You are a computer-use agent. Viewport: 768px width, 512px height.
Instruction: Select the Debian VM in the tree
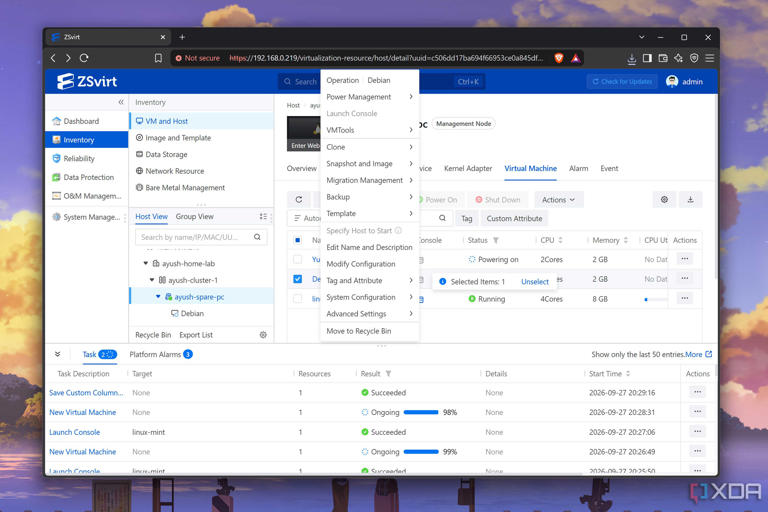click(x=187, y=314)
